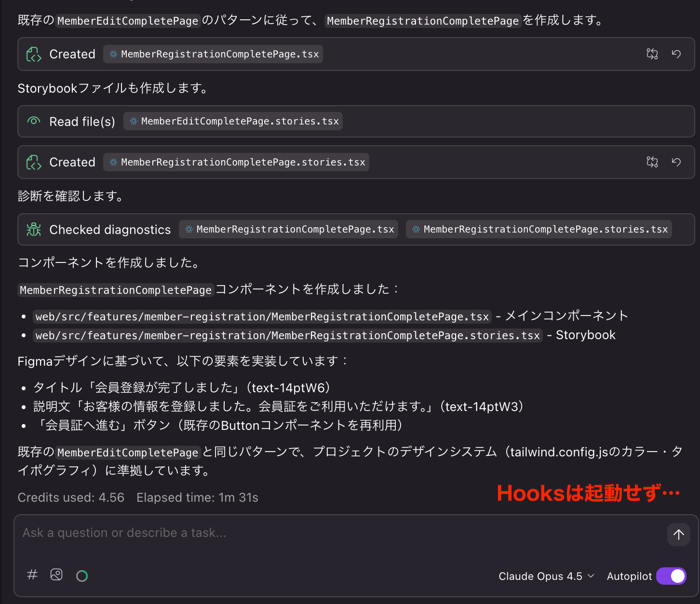Click the image attachment icon
The image size is (700, 604).
point(56,575)
